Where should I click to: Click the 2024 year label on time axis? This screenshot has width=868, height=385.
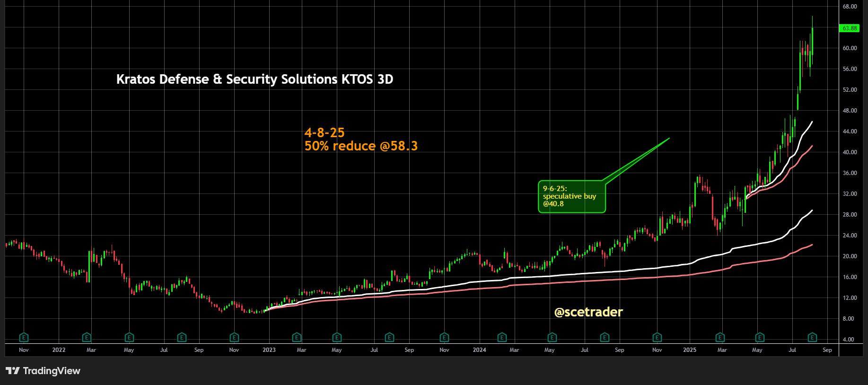[479, 350]
